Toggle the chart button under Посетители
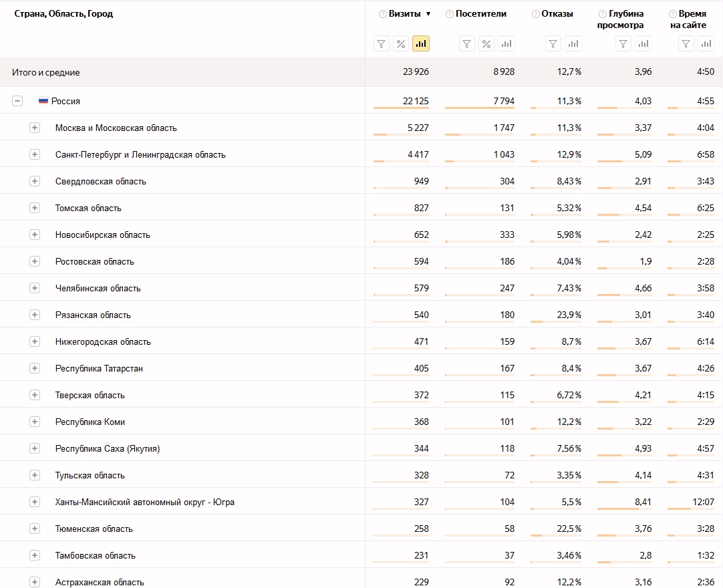Image resolution: width=723 pixels, height=588 pixels. pos(507,44)
